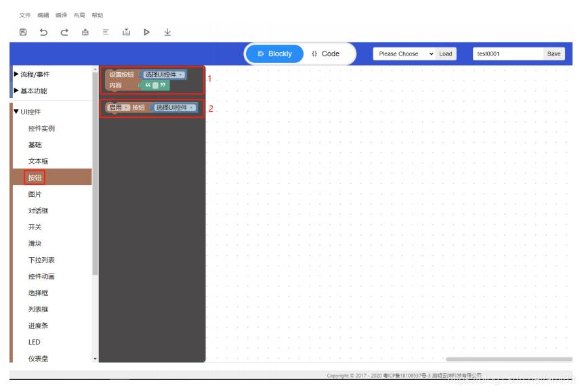582x392 pixels.
Task: Click the clean-up brush toolbar icon
Action: (x=85, y=32)
